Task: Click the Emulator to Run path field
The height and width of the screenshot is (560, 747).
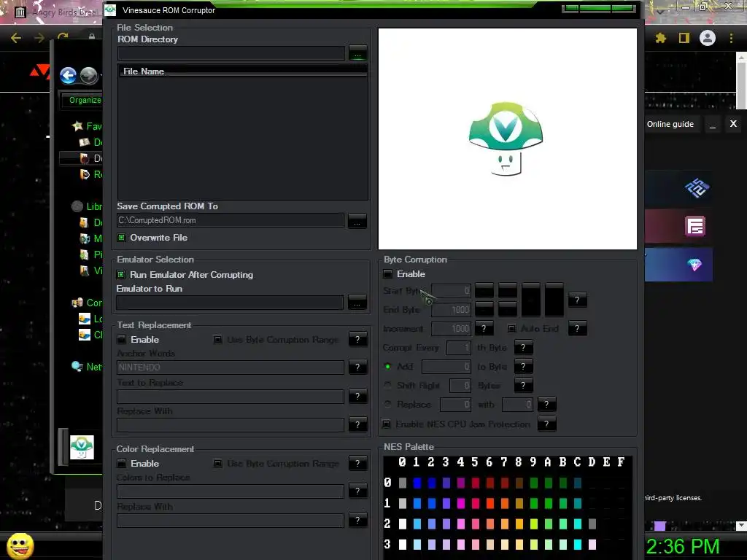Action: click(x=230, y=303)
